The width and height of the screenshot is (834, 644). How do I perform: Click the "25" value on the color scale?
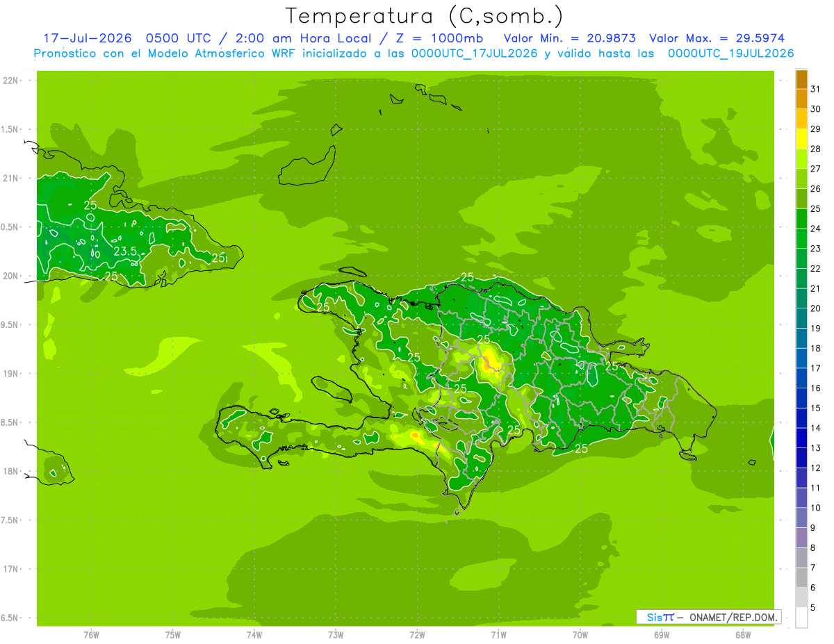pyautogui.click(x=816, y=208)
